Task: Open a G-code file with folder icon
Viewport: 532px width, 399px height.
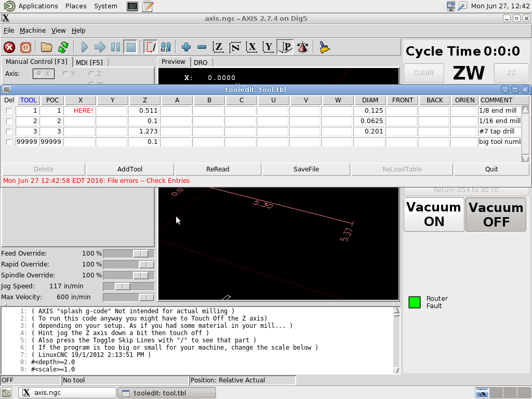Action: pyautogui.click(x=46, y=47)
